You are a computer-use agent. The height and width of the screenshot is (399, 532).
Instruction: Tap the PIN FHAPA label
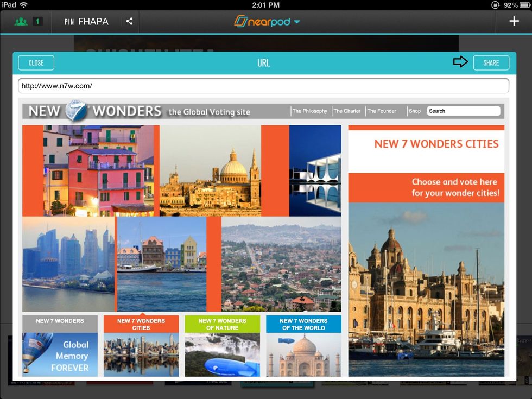(86, 22)
